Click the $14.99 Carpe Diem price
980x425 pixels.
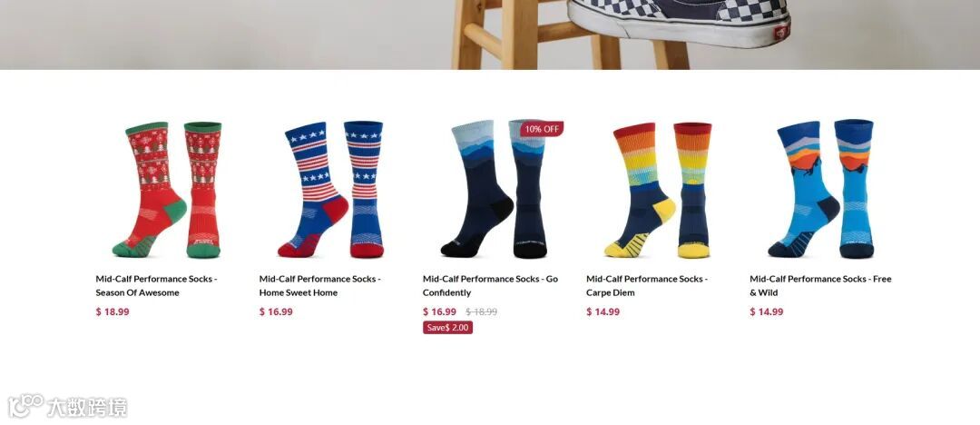[x=603, y=311]
